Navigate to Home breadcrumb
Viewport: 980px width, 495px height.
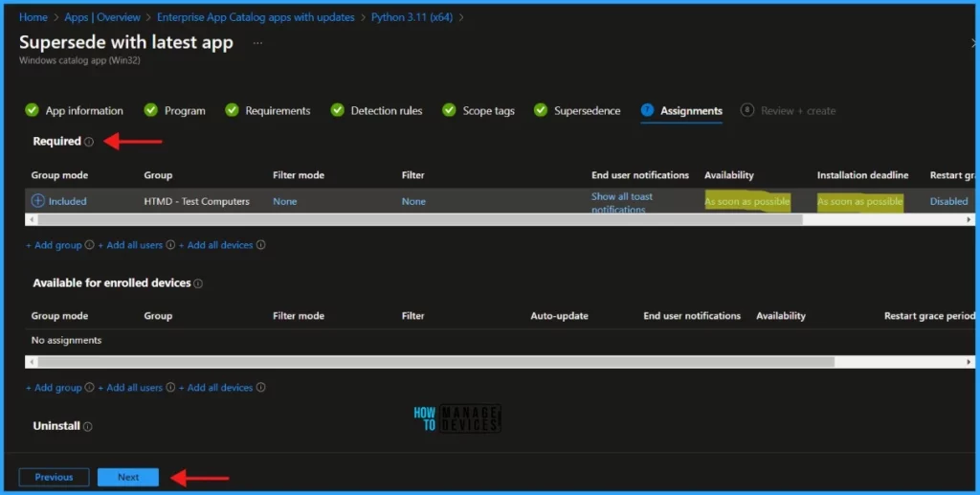click(33, 17)
